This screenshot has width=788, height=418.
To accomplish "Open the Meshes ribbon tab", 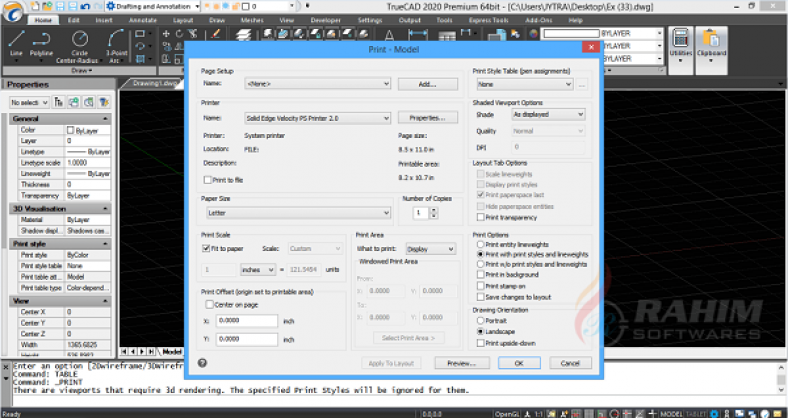I will [x=252, y=20].
